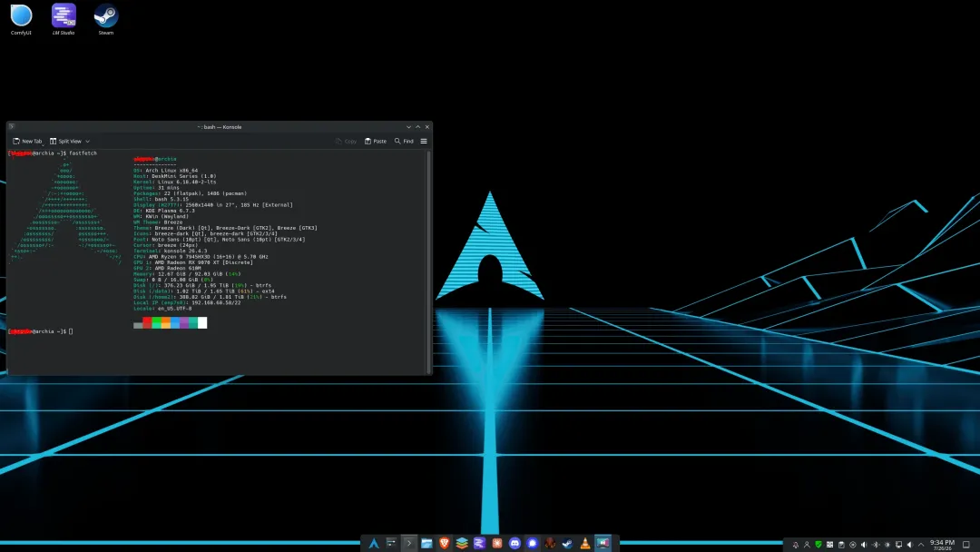This screenshot has height=552, width=980.
Task: Open the Steam icon in the taskbar
Action: [x=567, y=543]
